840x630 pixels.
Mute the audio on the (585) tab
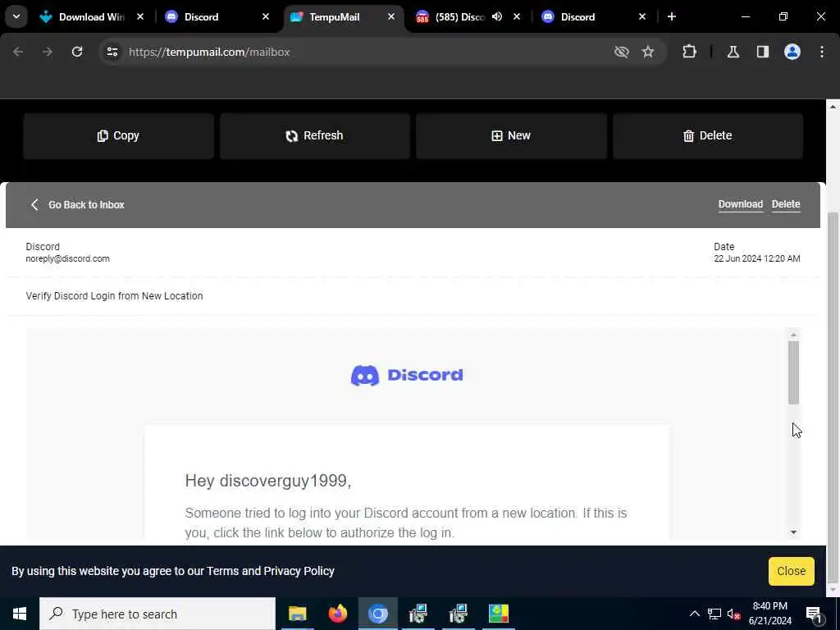pos(497,16)
